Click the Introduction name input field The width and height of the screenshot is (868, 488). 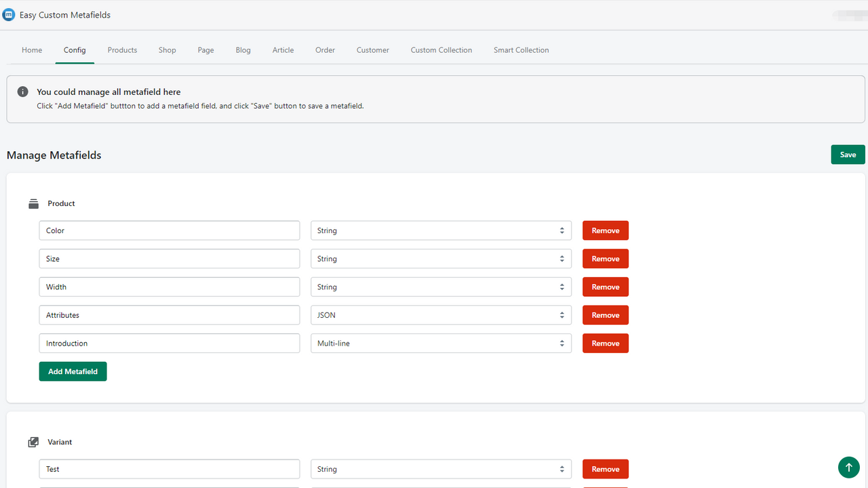point(170,344)
